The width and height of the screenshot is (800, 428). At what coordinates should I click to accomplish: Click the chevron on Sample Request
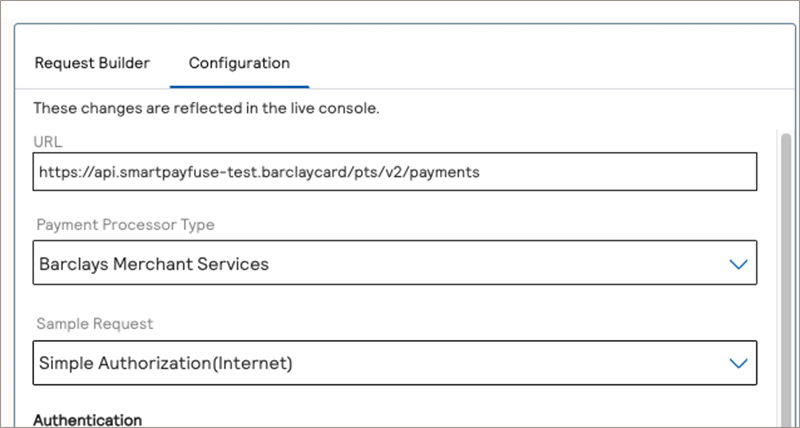pos(738,364)
